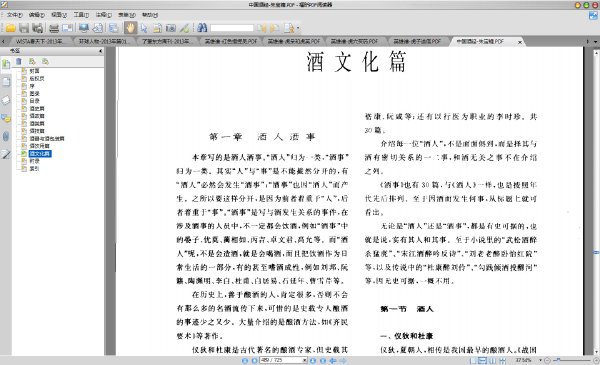Open the zoom percentage dropdown arrow

point(540,360)
